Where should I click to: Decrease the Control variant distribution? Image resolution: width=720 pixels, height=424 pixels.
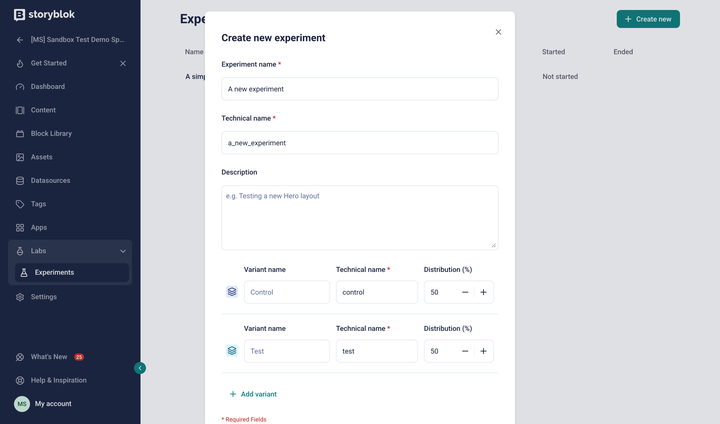point(465,292)
